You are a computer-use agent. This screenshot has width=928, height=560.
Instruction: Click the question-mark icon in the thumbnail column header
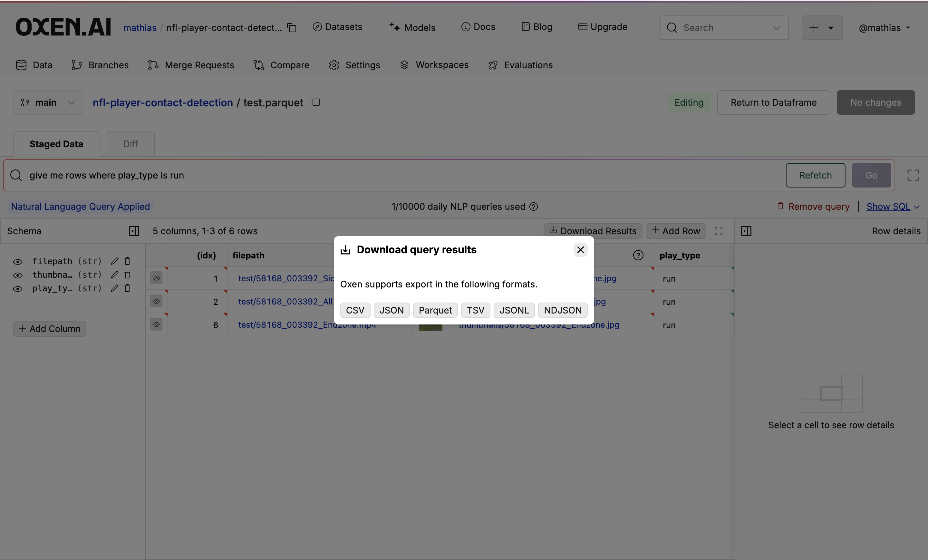[x=638, y=255]
